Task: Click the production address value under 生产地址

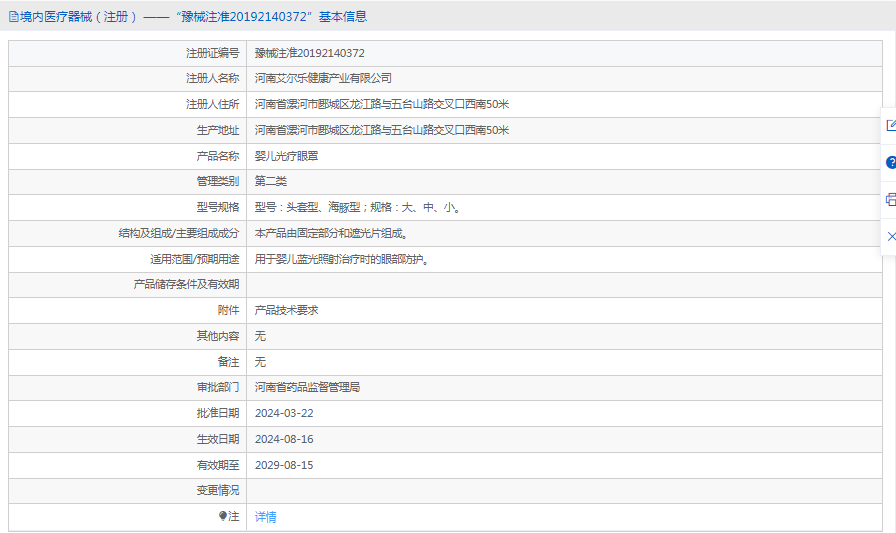Action: click(381, 130)
